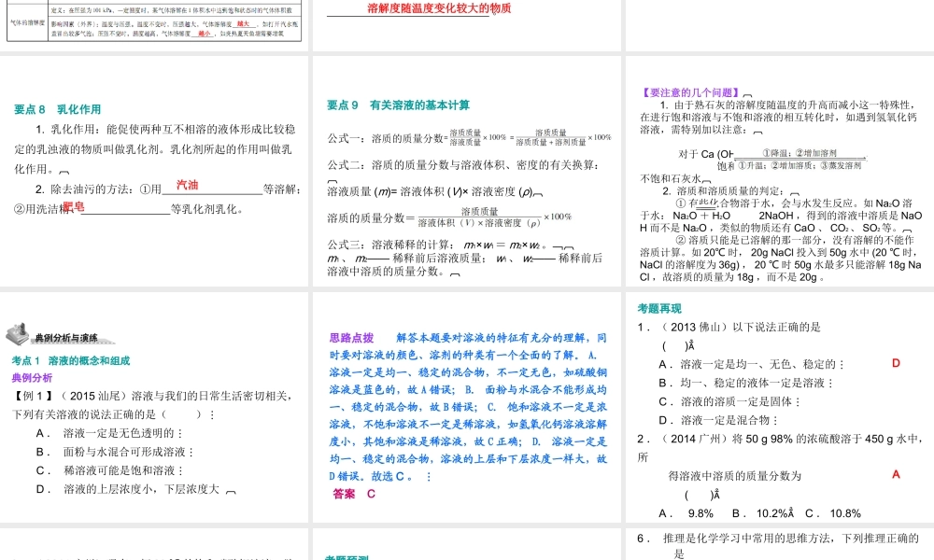Select option A 溶液一定是无色透明的

coord(109,433)
